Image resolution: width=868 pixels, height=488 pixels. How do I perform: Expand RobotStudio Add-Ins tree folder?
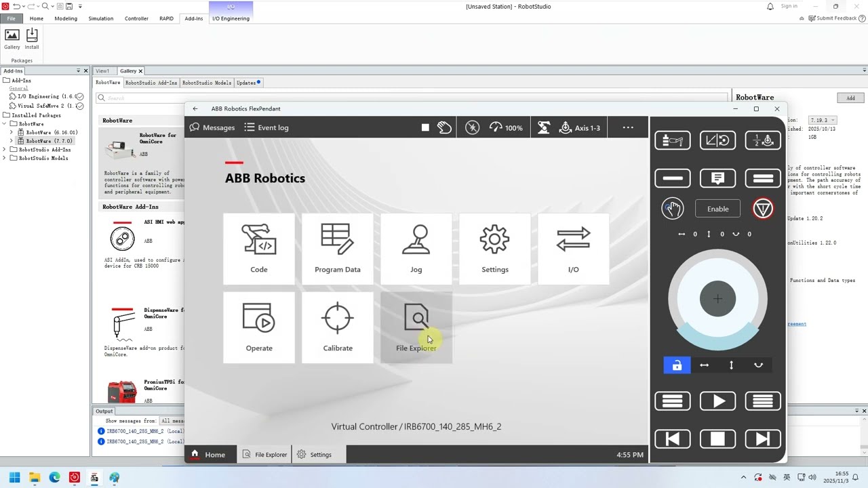pos(5,149)
